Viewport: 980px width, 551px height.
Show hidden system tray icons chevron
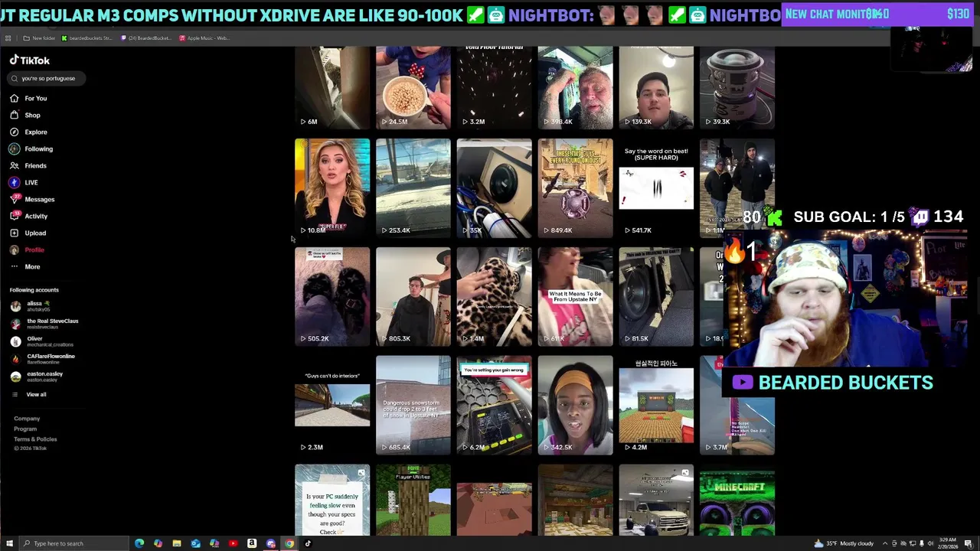click(885, 543)
